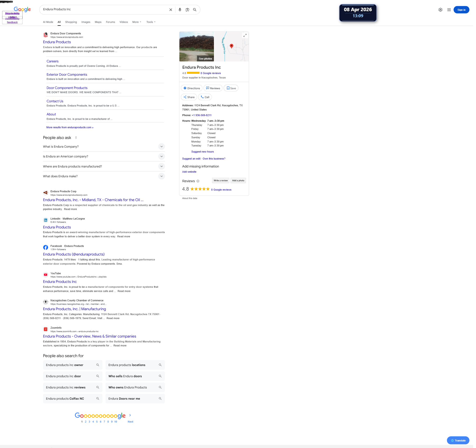This screenshot has width=476, height=448.
Task: Open the Careers sitelink
Action: (53, 61)
